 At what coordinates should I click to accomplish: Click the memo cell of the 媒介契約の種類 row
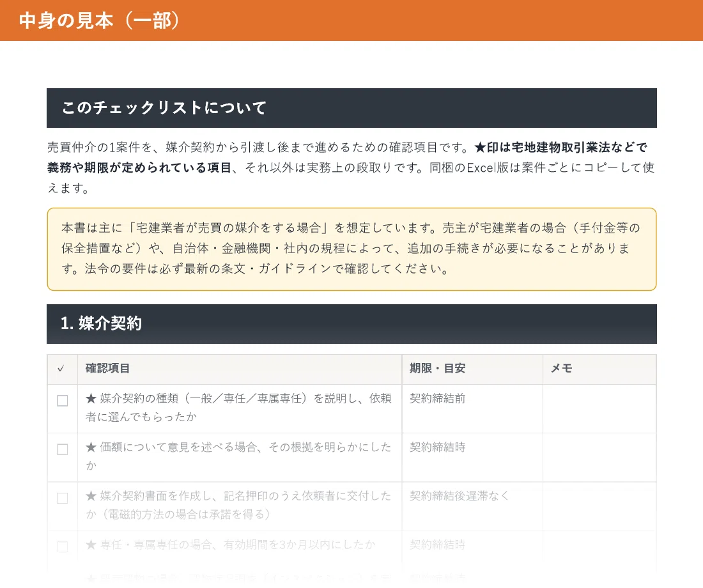pos(599,408)
